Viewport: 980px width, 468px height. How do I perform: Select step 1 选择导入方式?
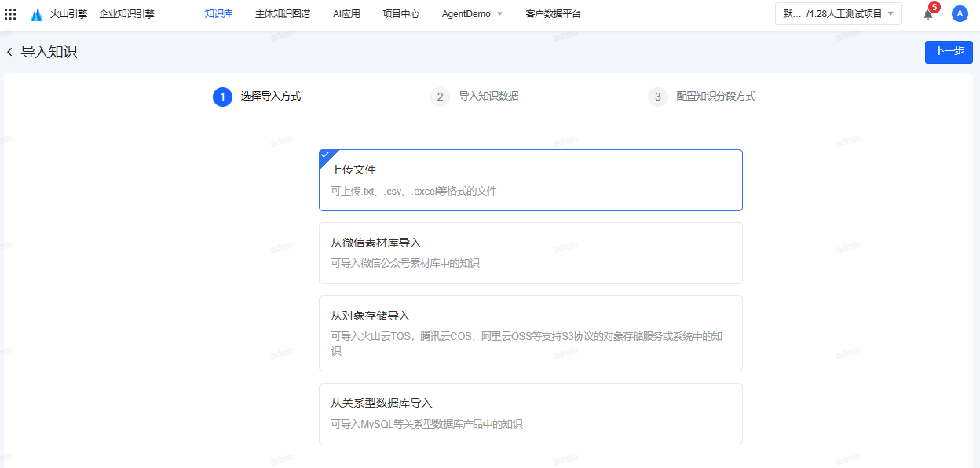(x=257, y=97)
